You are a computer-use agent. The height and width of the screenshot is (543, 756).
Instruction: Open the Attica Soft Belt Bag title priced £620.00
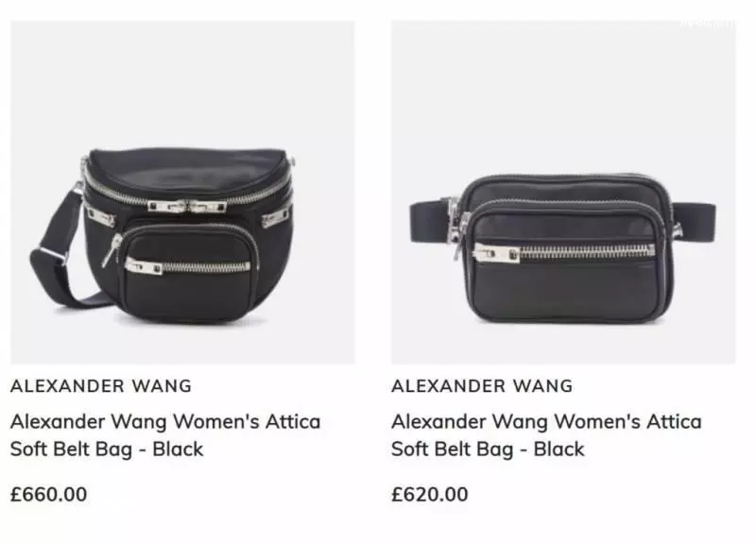pyautogui.click(x=546, y=435)
